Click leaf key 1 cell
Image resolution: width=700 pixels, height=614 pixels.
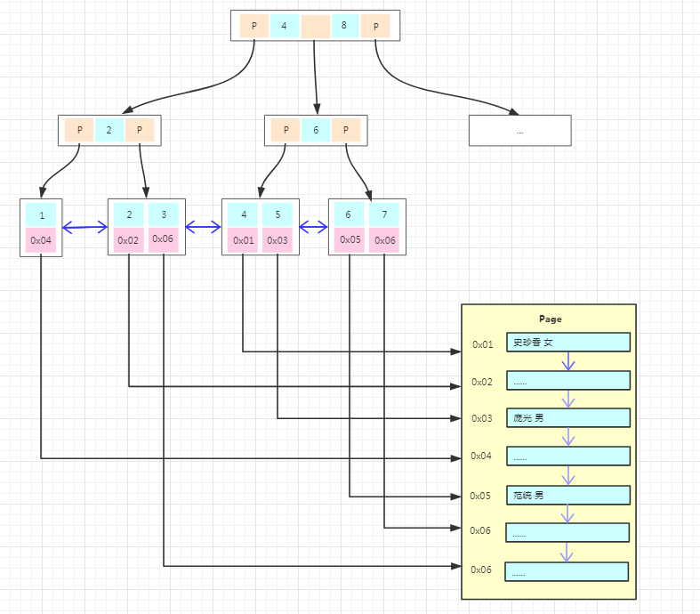click(x=41, y=214)
